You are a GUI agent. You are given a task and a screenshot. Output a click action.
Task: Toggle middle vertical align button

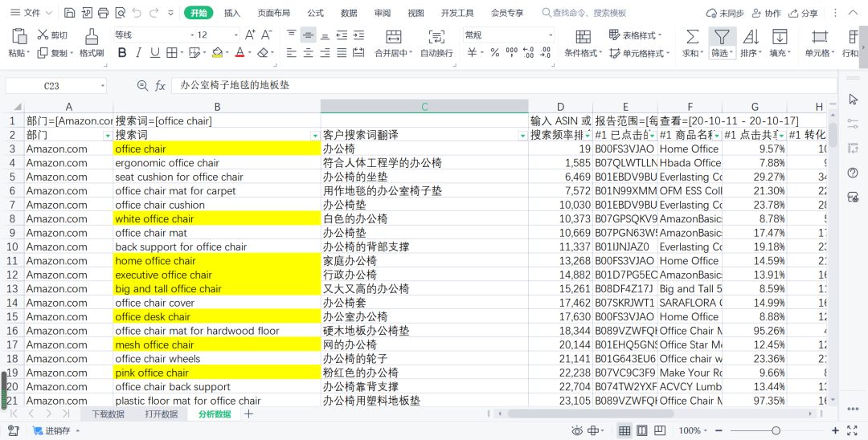[309, 35]
